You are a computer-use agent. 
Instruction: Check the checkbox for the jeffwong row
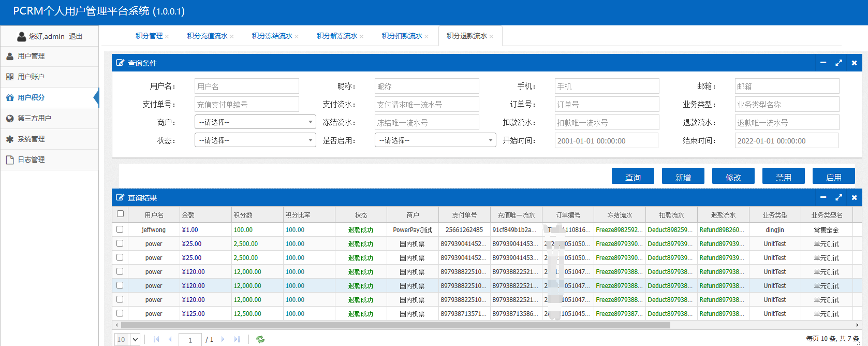pyautogui.click(x=120, y=229)
